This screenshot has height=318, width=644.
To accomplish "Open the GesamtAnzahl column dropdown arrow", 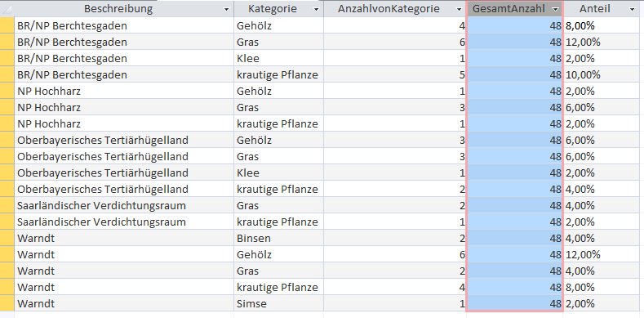I will (556, 9).
